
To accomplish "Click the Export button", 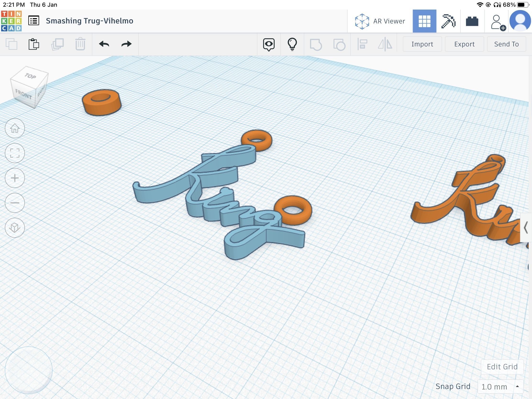I will pos(464,44).
